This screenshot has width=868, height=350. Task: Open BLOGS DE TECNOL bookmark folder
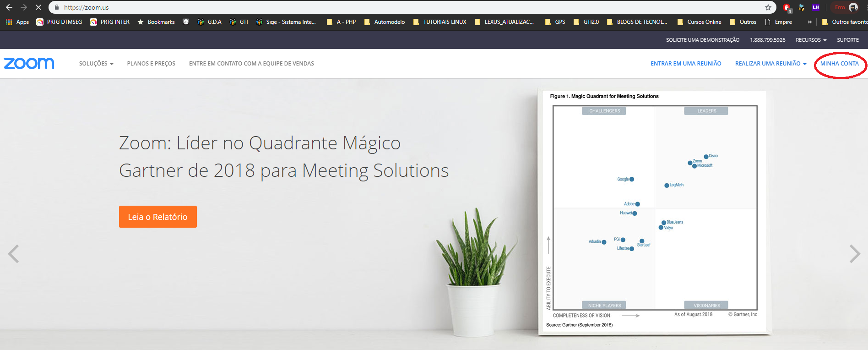point(637,22)
